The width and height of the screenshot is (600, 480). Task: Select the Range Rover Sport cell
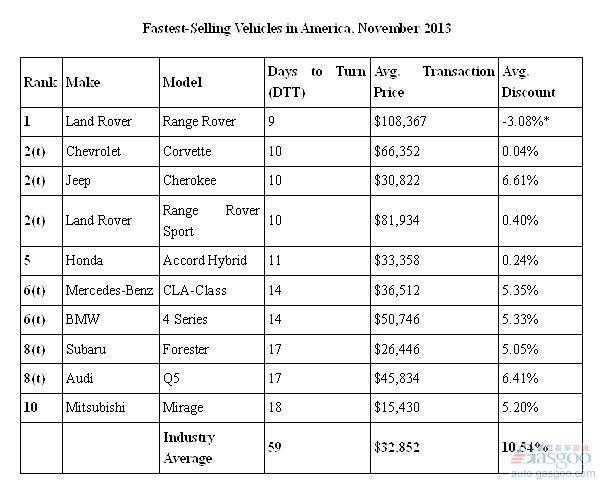(x=212, y=221)
